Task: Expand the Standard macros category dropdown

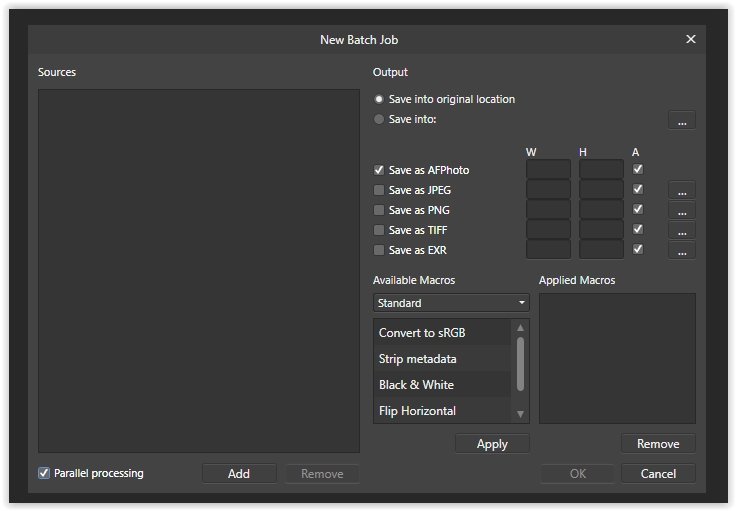Action: (451, 303)
